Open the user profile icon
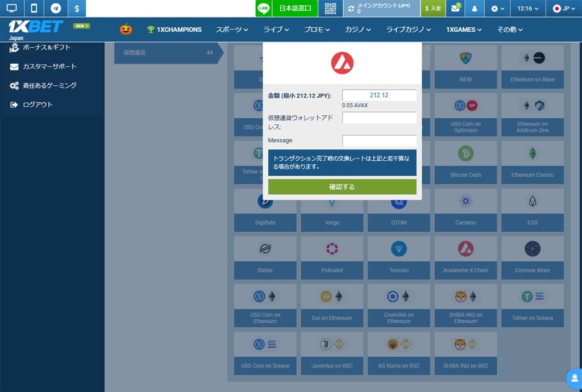582x392 pixels. click(475, 8)
